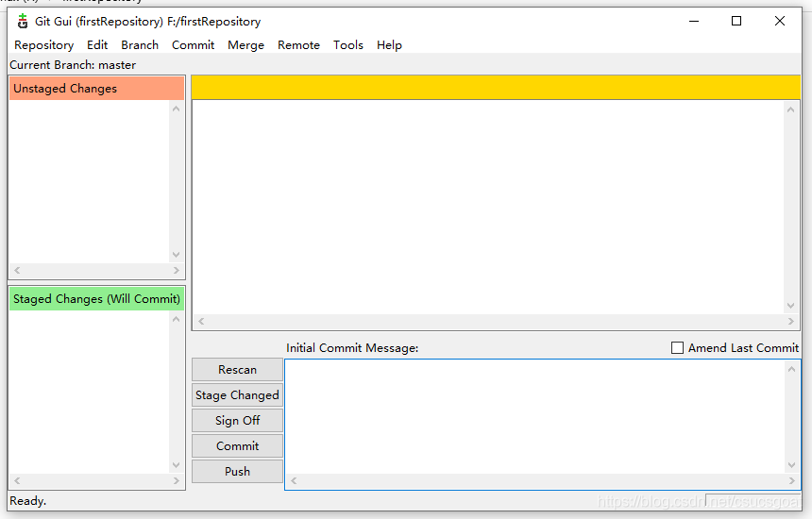Screen dimensions: 812x519
Task: Click right arrow of commit message horizontal scrollbar
Action: click(792, 480)
